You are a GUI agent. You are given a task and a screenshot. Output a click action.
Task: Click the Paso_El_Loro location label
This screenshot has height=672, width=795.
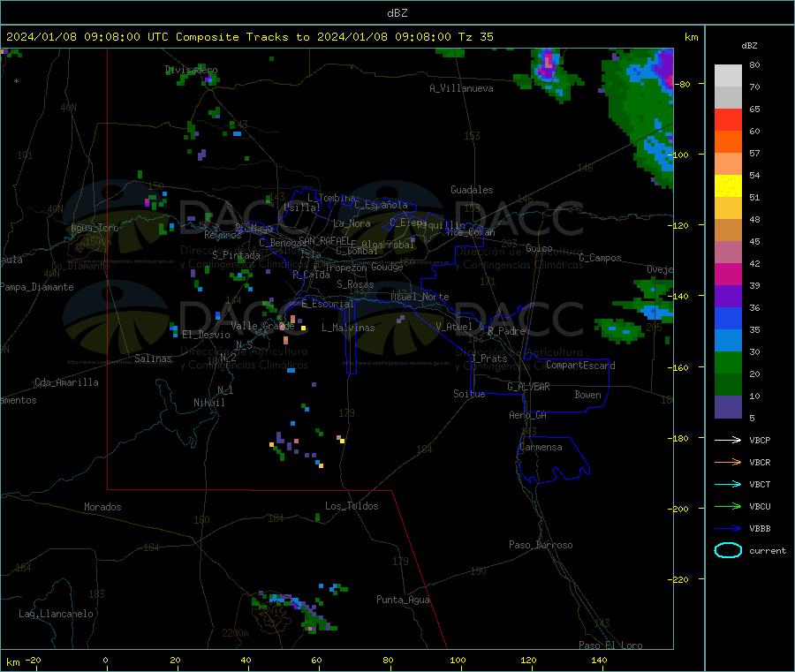coord(610,646)
